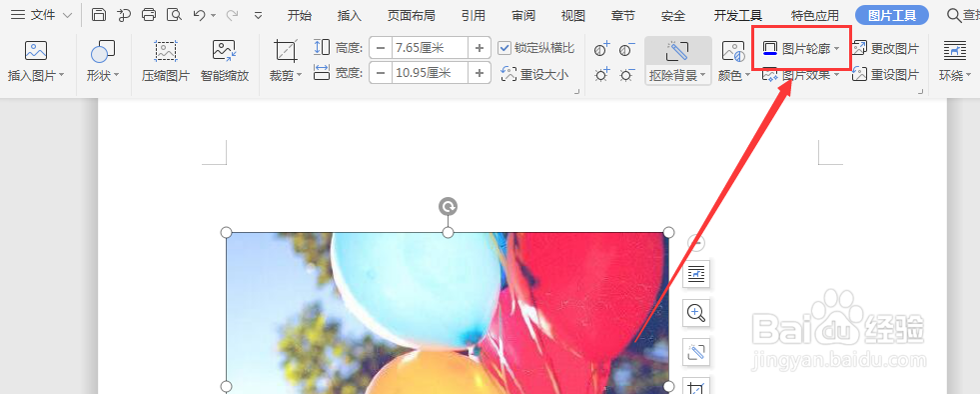
Task: Open Print Preview icon in quick toolbar
Action: click(174, 15)
